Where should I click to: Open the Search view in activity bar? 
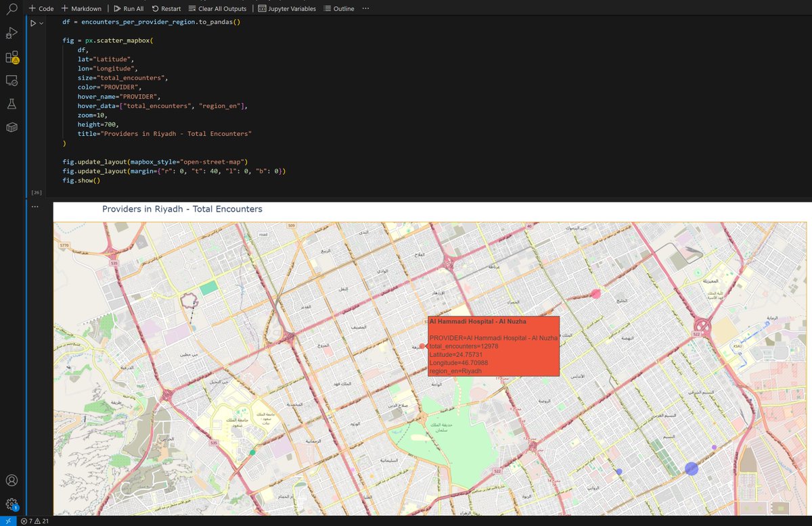(12, 9)
